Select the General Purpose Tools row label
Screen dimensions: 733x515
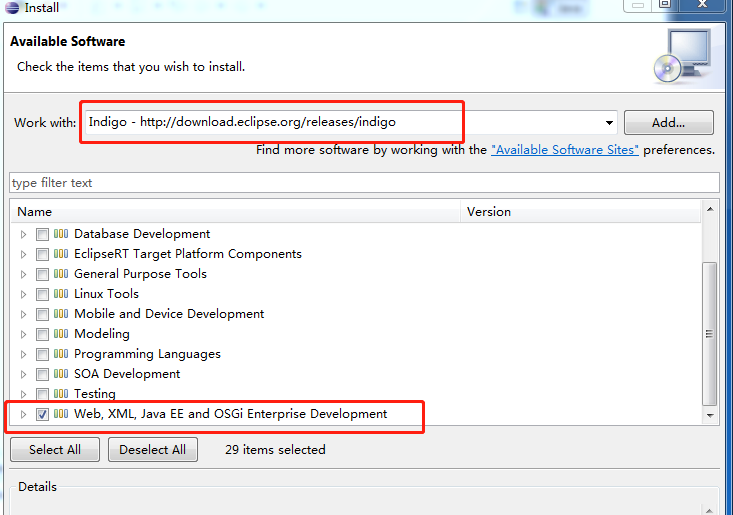pos(140,274)
